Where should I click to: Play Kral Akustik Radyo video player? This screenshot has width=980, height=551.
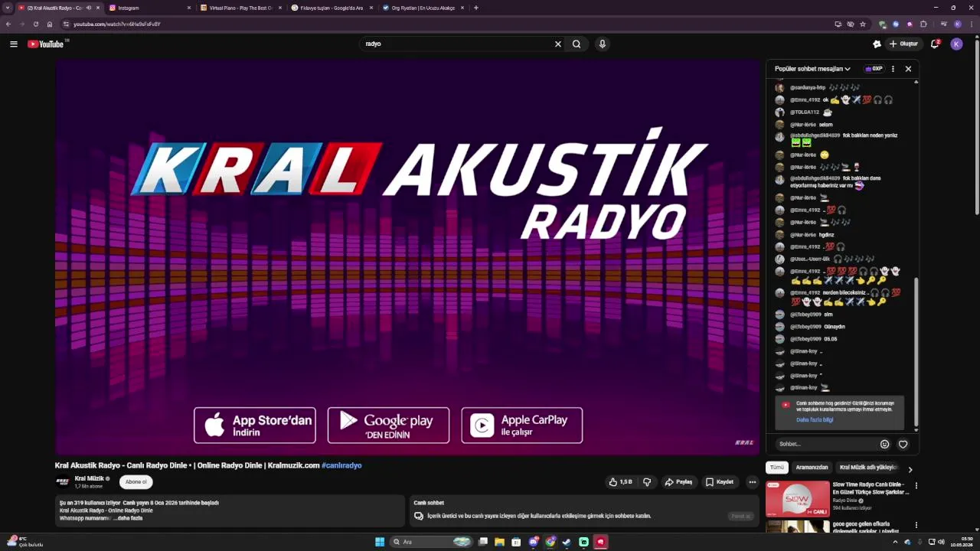pyautogui.click(x=407, y=257)
